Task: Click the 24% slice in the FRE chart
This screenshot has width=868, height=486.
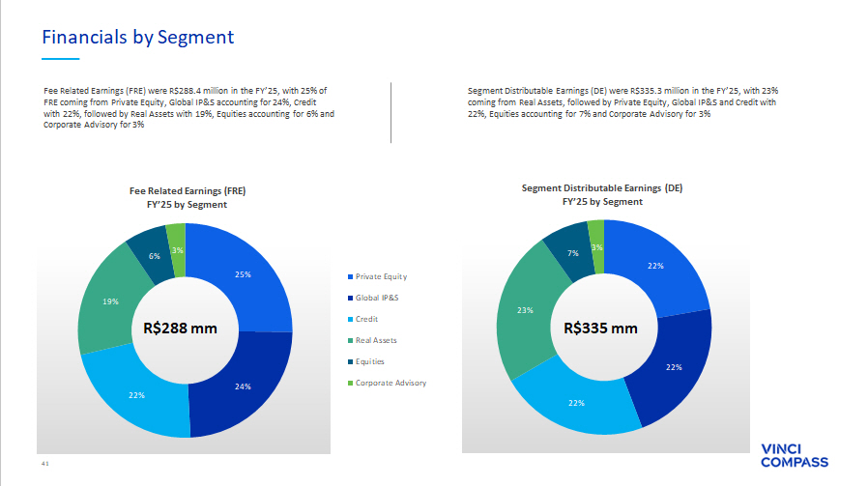Action: tap(242, 386)
